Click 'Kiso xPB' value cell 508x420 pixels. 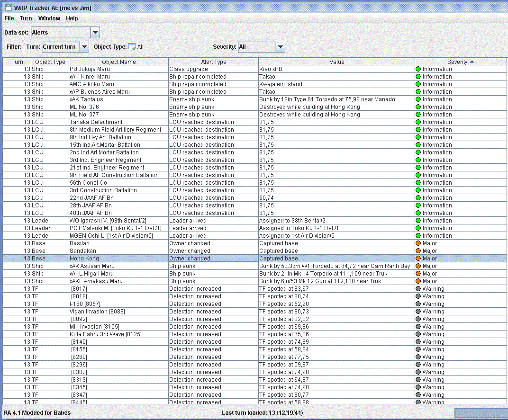tap(336, 69)
